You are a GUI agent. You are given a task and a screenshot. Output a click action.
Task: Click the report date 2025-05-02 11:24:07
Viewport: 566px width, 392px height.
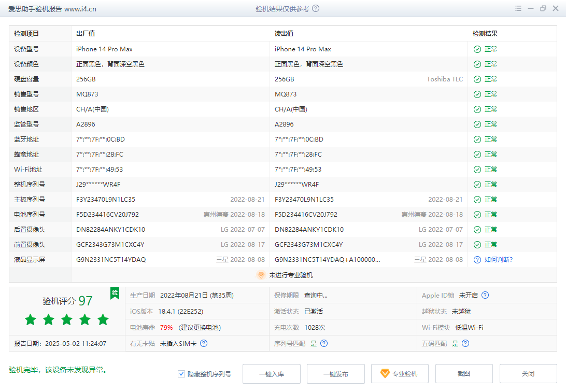coord(76,344)
